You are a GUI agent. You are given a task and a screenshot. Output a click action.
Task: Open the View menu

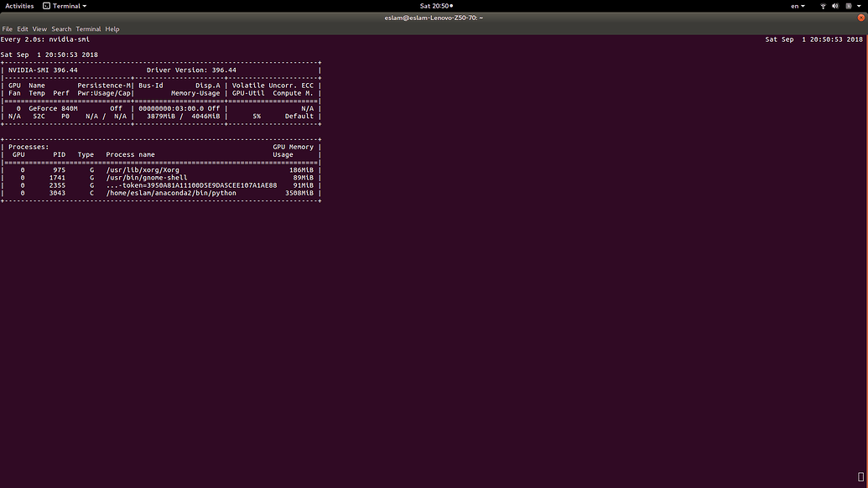[39, 29]
